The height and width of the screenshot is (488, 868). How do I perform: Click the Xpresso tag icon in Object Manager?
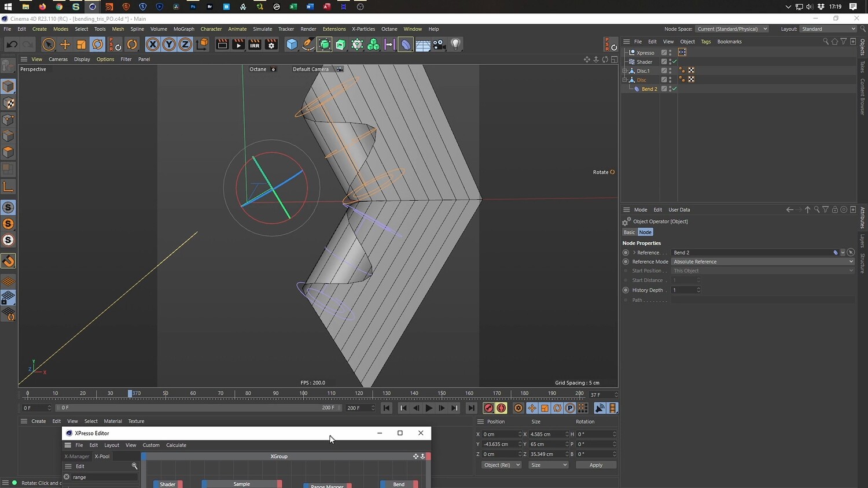click(x=682, y=52)
